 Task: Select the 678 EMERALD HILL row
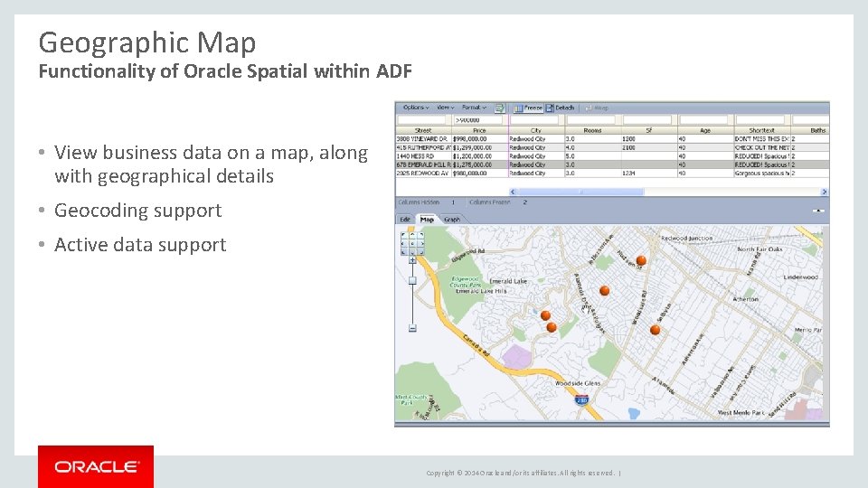point(612,164)
